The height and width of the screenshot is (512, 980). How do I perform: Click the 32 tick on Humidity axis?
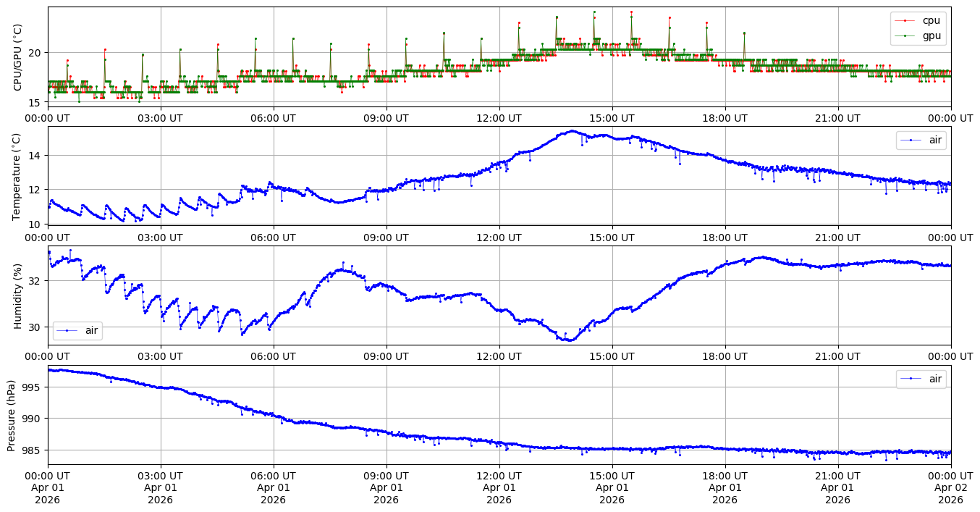[35, 281]
